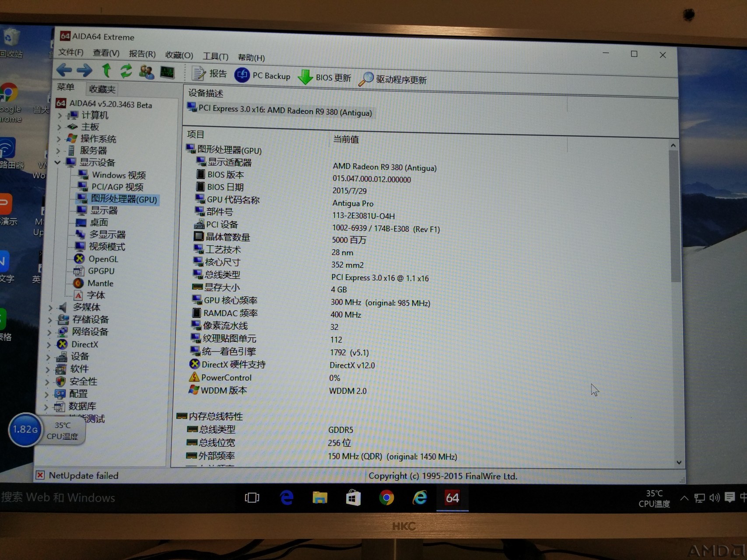Expand the 主板 tree node
Screen dimensions: 747x560
tap(60, 127)
